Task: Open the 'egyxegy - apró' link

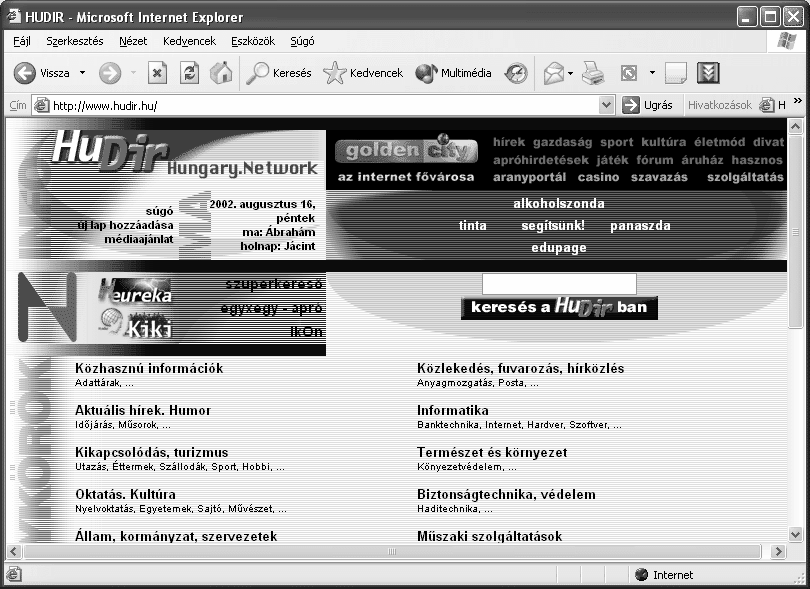Action: (271, 308)
